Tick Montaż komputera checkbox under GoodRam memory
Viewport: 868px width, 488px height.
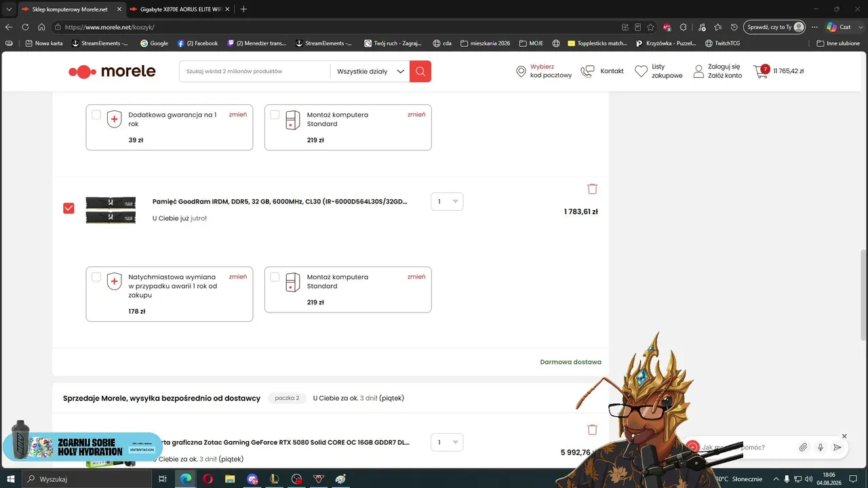tap(275, 277)
